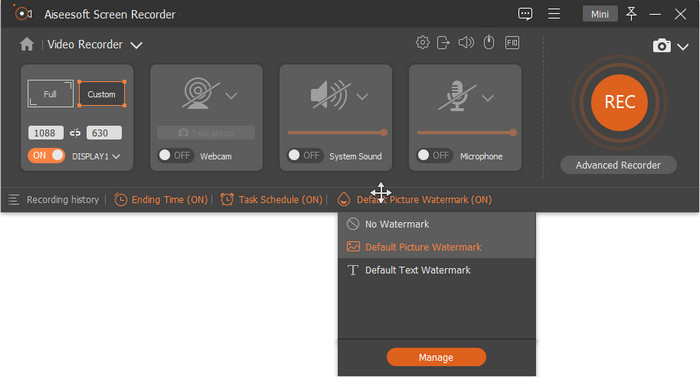This screenshot has width=700, height=377.
Task: Click the width field showing 1088
Action: 46,133
